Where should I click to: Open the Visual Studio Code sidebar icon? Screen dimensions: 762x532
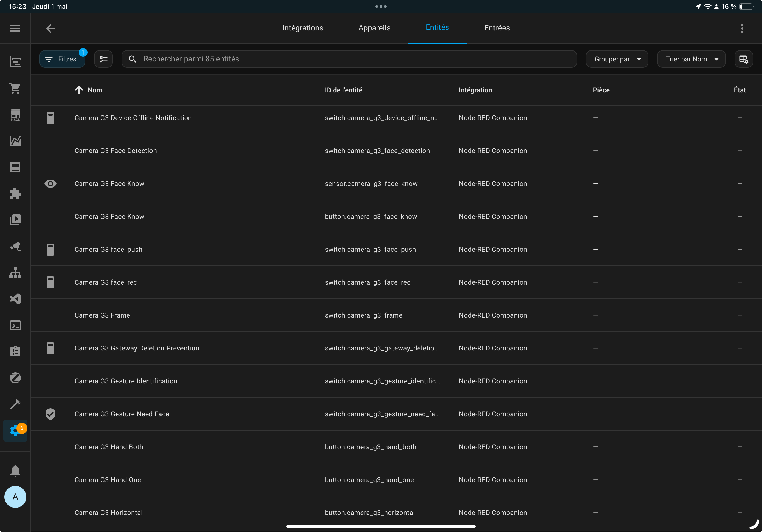tap(15, 299)
